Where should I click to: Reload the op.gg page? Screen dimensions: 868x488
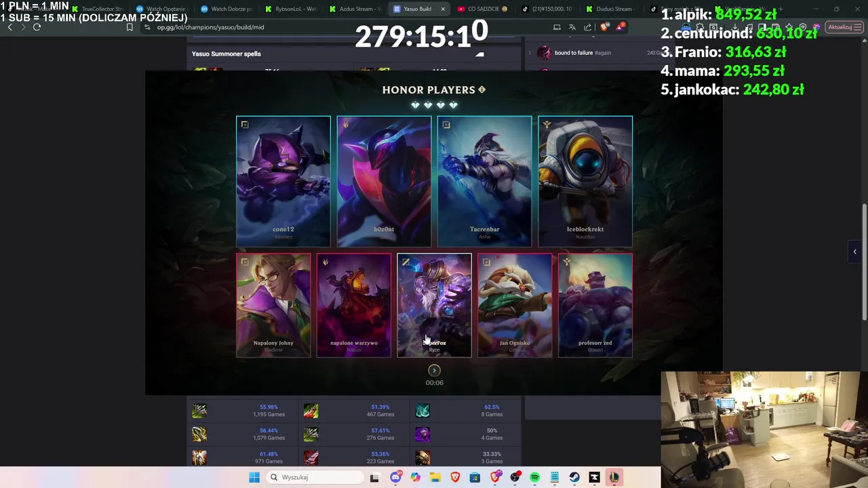pos(37,27)
